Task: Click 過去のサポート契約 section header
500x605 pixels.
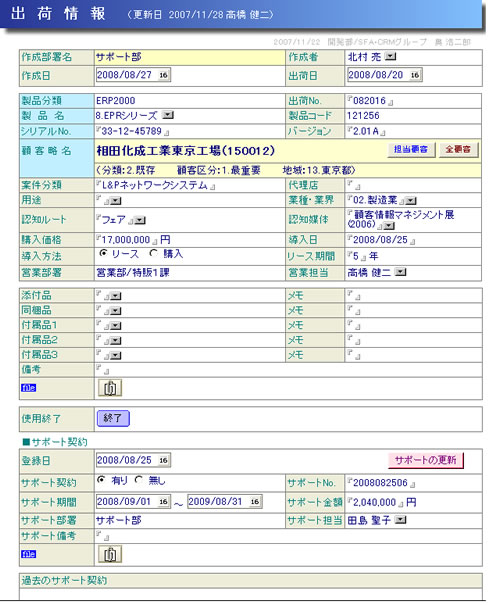Action: click(x=251, y=581)
